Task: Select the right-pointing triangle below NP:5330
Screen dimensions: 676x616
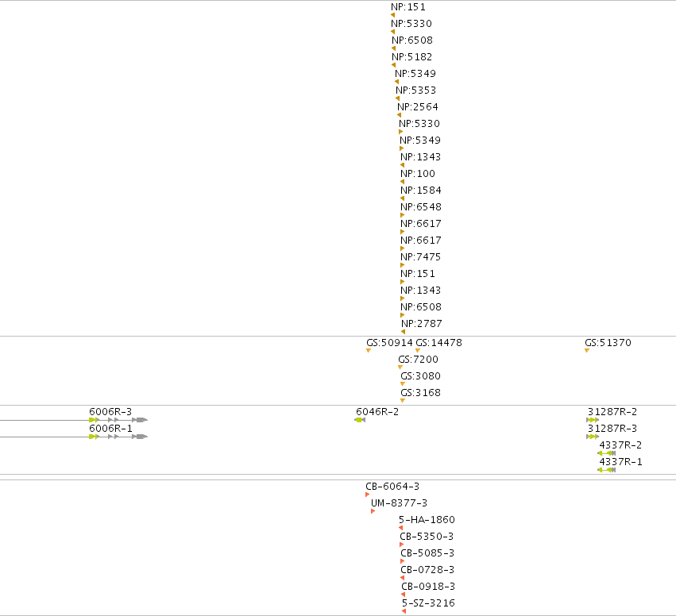Action: (400, 132)
